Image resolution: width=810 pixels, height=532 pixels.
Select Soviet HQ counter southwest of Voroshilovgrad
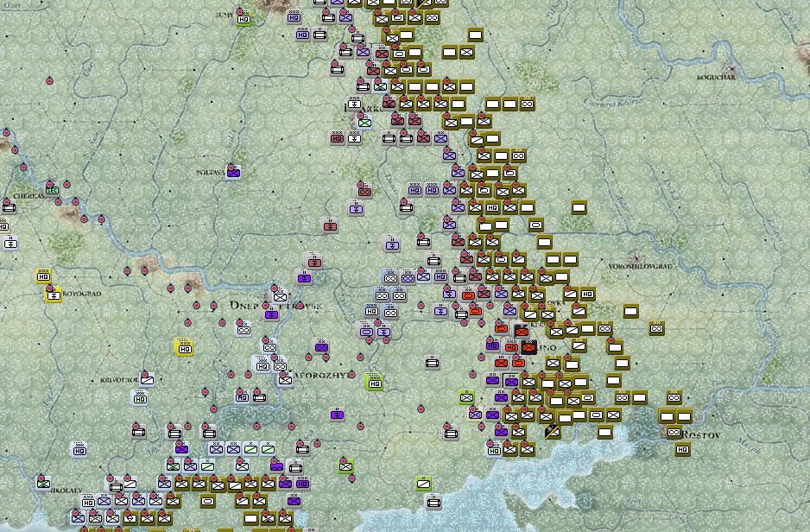587,294
